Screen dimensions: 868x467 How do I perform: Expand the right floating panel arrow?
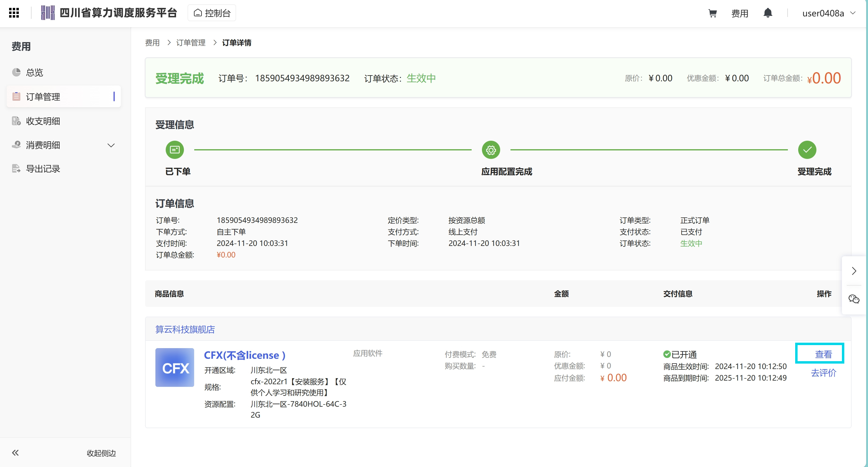854,271
